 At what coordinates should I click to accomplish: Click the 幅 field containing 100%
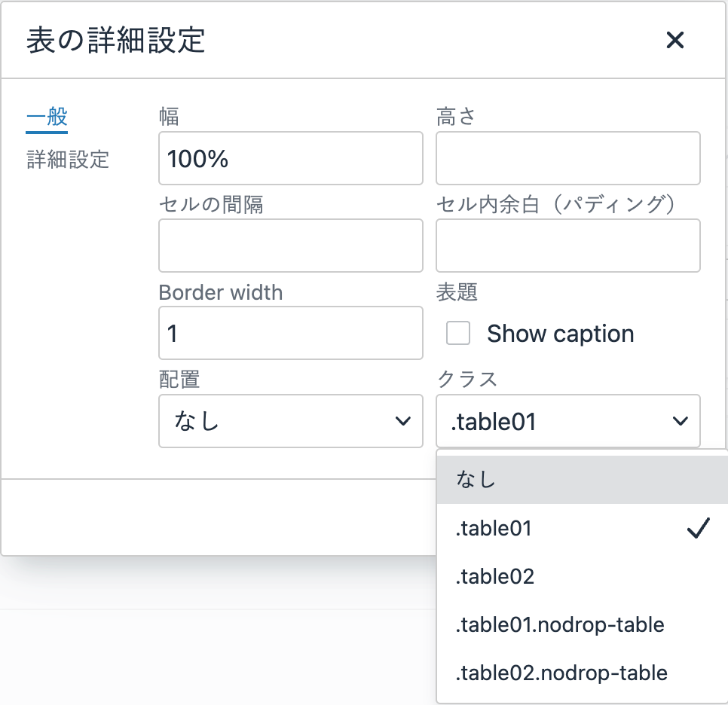290,158
